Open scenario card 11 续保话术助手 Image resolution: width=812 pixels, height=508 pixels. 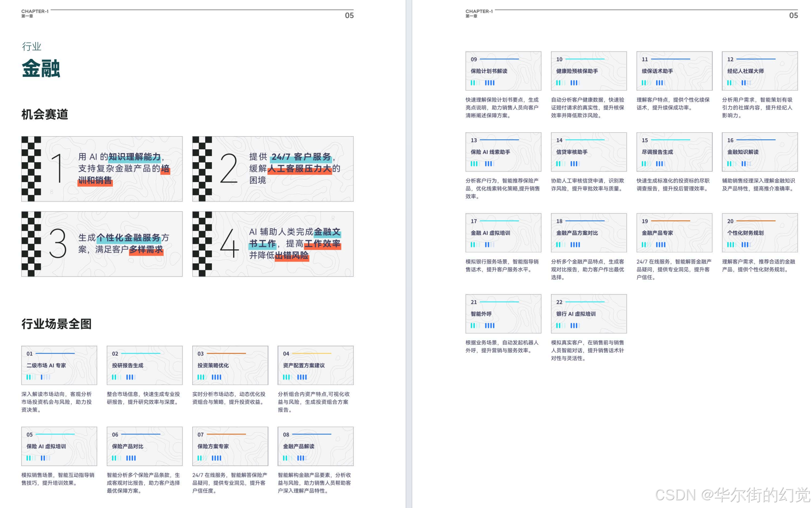pyautogui.click(x=674, y=71)
